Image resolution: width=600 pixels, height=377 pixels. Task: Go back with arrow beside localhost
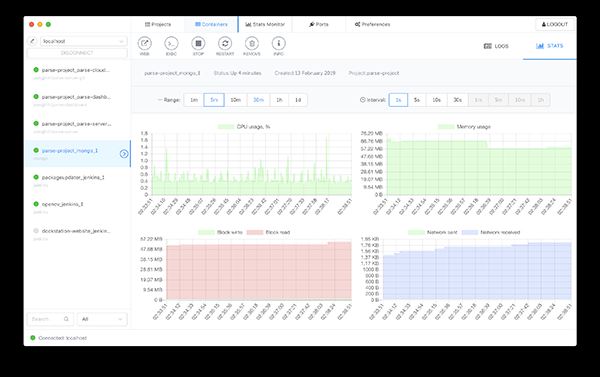(32, 41)
